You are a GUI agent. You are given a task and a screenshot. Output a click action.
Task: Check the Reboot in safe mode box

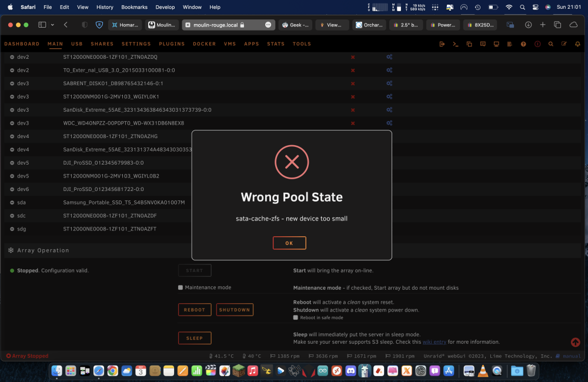(x=296, y=317)
